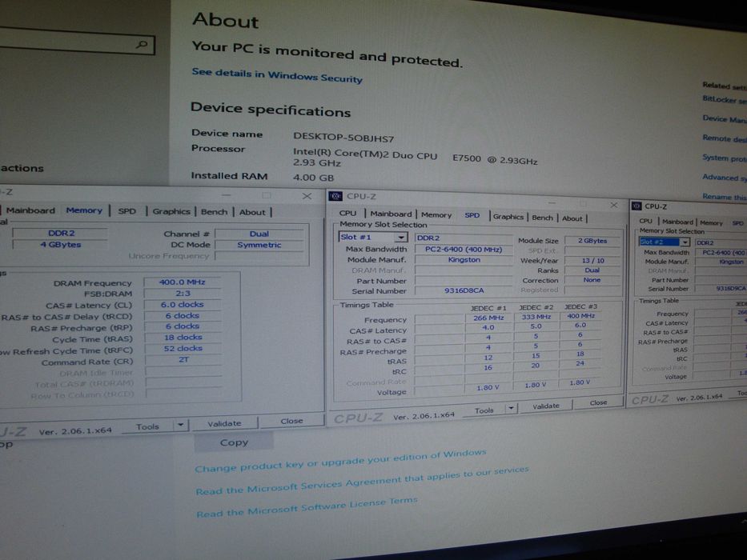Open Tools dropdown arrow in left CPU-Z window
This screenshot has height=560, width=747.
tap(181, 425)
